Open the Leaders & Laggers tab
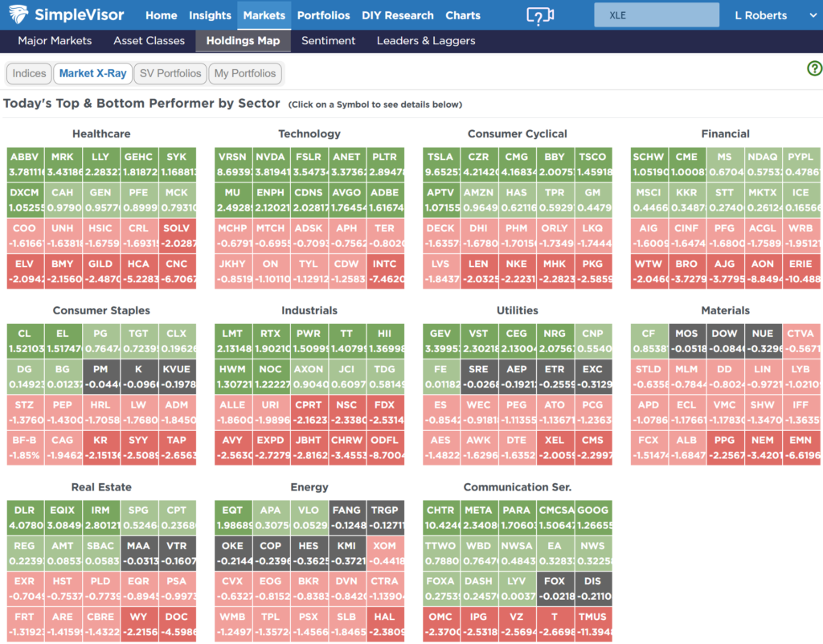 426,40
